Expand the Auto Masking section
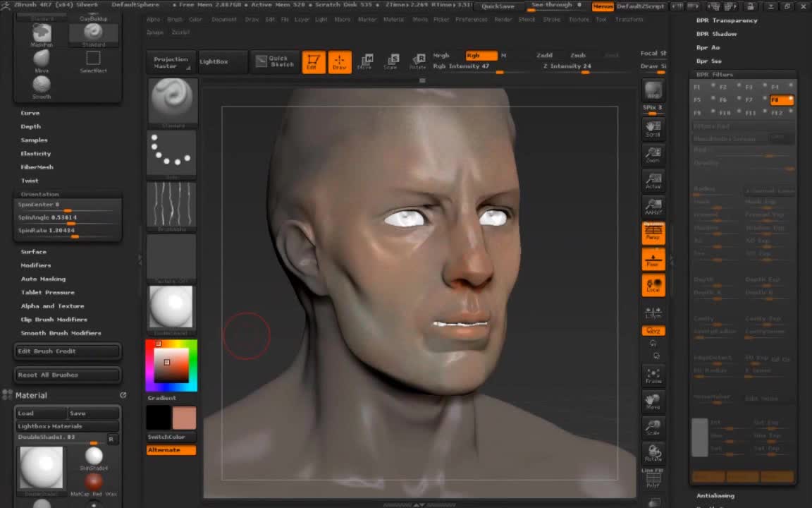This screenshot has height=508, width=812. pos(43,279)
